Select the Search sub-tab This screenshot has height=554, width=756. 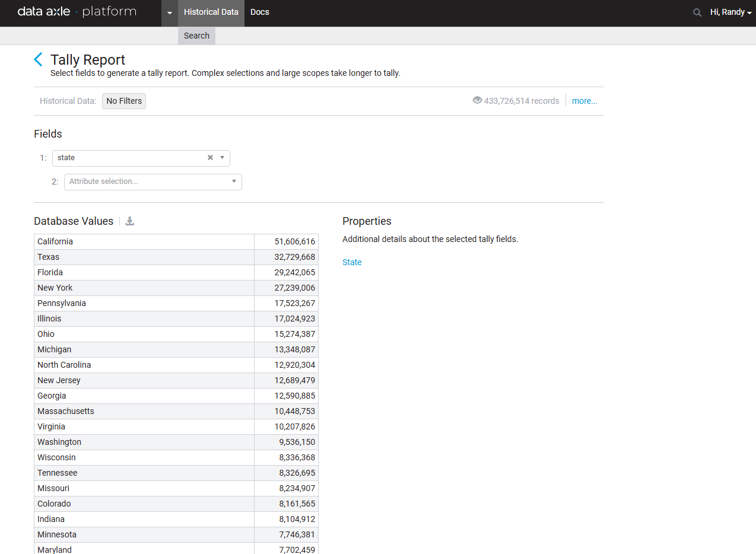[x=196, y=36]
